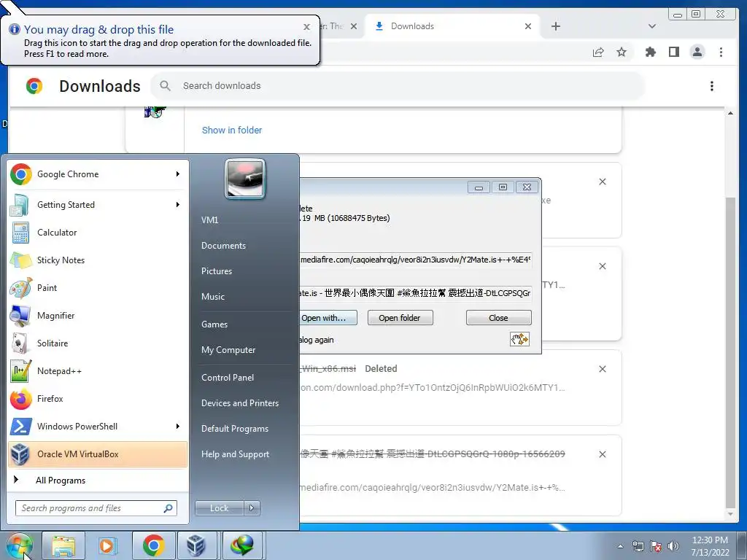The image size is (747, 560).
Task: Launch Oracle VM VirtualBox from the Start menu
Action: [98, 454]
